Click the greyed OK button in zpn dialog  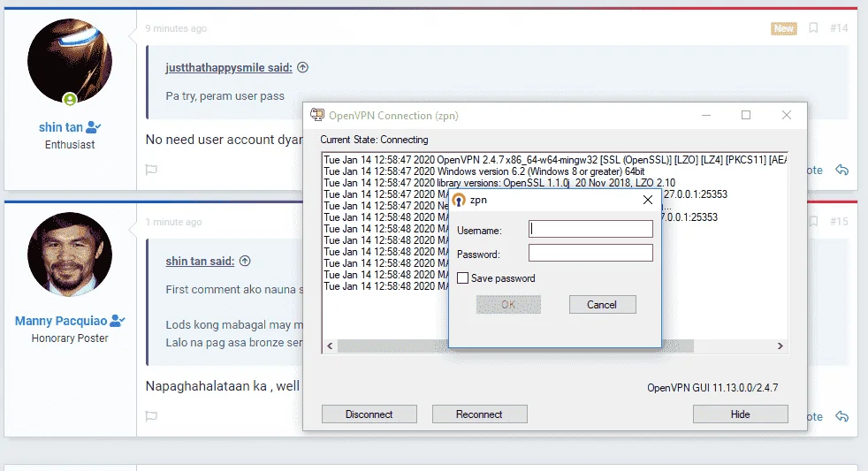tap(508, 304)
